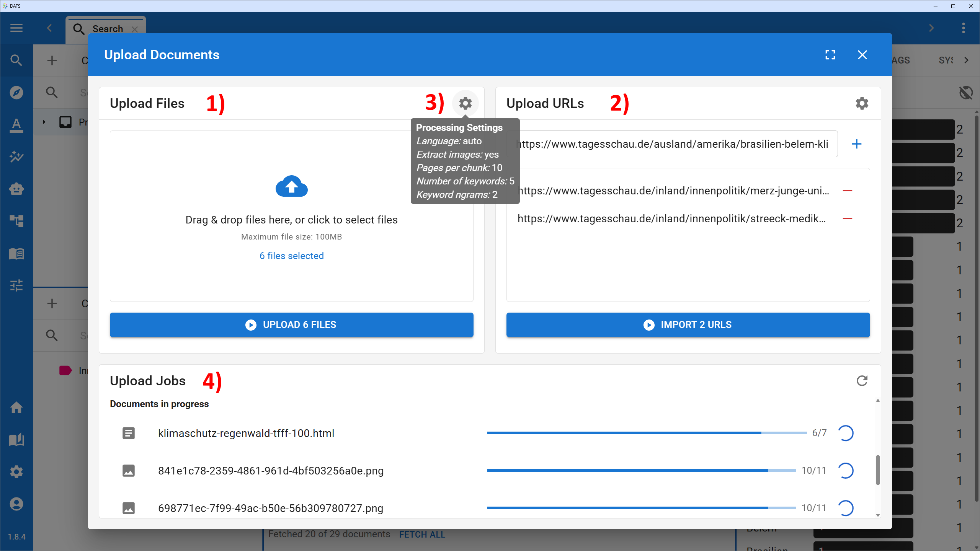Toggle the crossed-out globe icon at right
Image resolution: width=980 pixels, height=551 pixels.
(966, 93)
